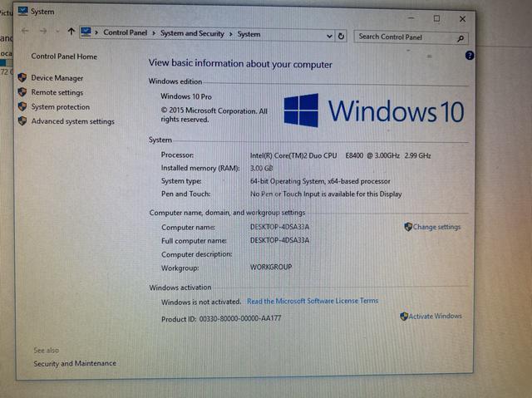Screen dimensions: 532x398
Task: Click the Activate Windows shield icon
Action: point(404,316)
